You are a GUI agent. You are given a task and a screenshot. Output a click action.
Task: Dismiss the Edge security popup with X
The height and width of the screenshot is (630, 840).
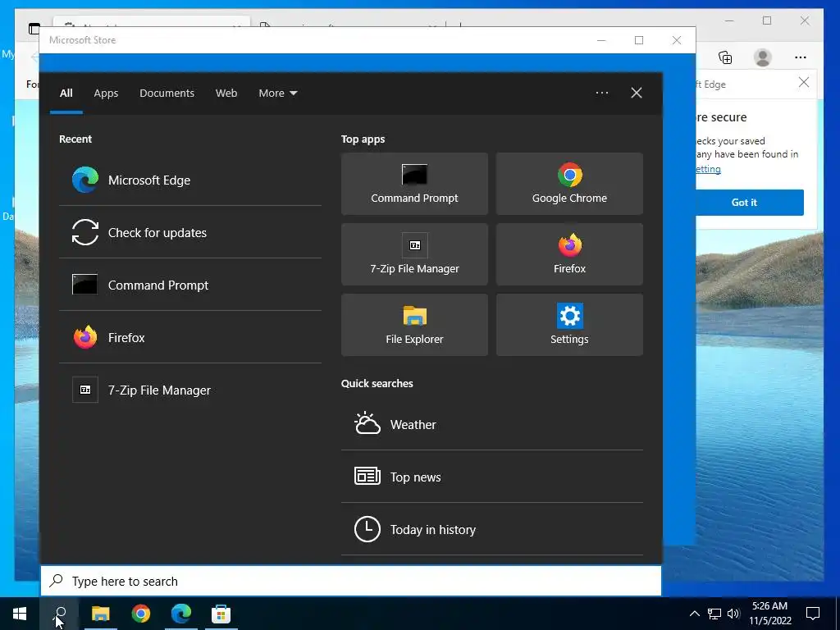pos(804,83)
